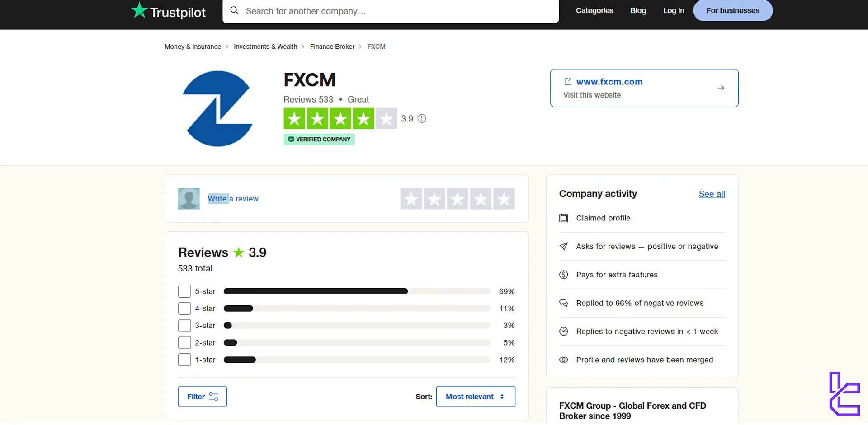Click the green star beside Reviews 3.9
The width and height of the screenshot is (868, 425).
(239, 252)
